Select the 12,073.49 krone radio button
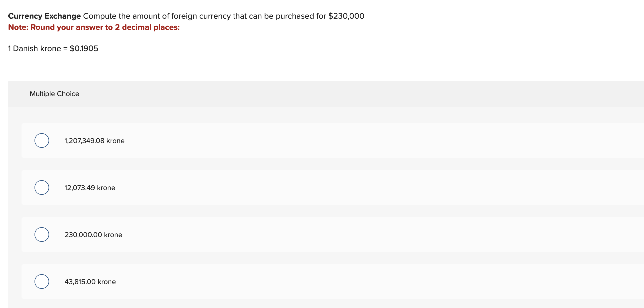Viewport: 644px width, 308px height. click(x=42, y=187)
